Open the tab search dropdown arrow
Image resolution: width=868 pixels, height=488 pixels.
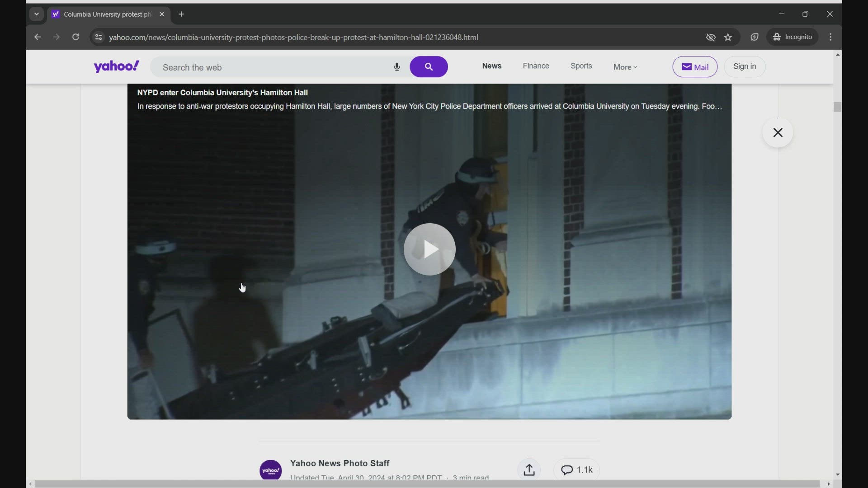[36, 14]
